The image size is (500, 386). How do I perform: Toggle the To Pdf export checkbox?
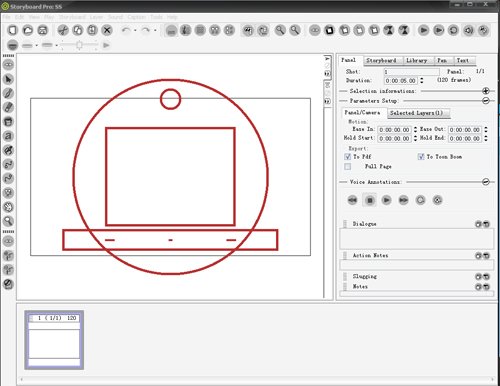click(347, 156)
